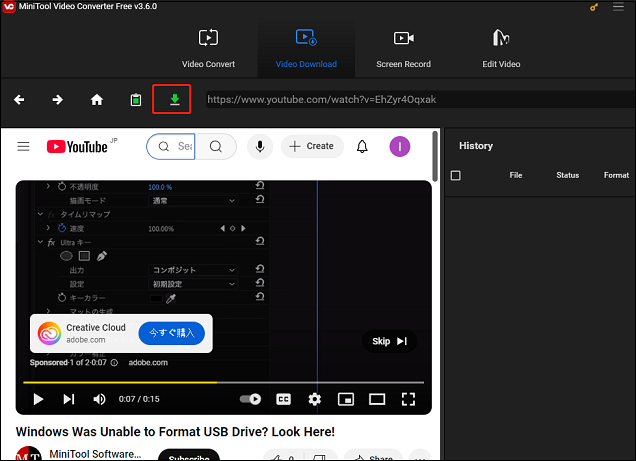Image resolution: width=636 pixels, height=461 pixels.
Task: Click the clipboard paste URL icon
Action: point(135,99)
